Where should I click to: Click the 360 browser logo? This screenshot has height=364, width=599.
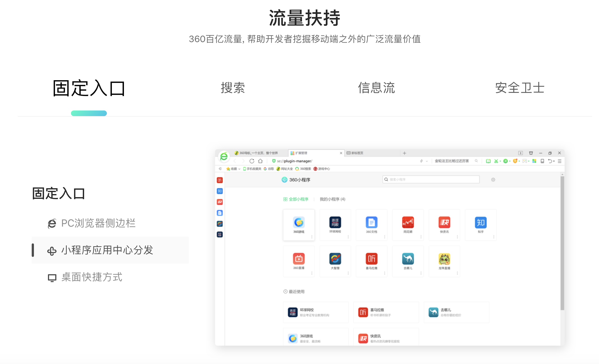click(224, 156)
